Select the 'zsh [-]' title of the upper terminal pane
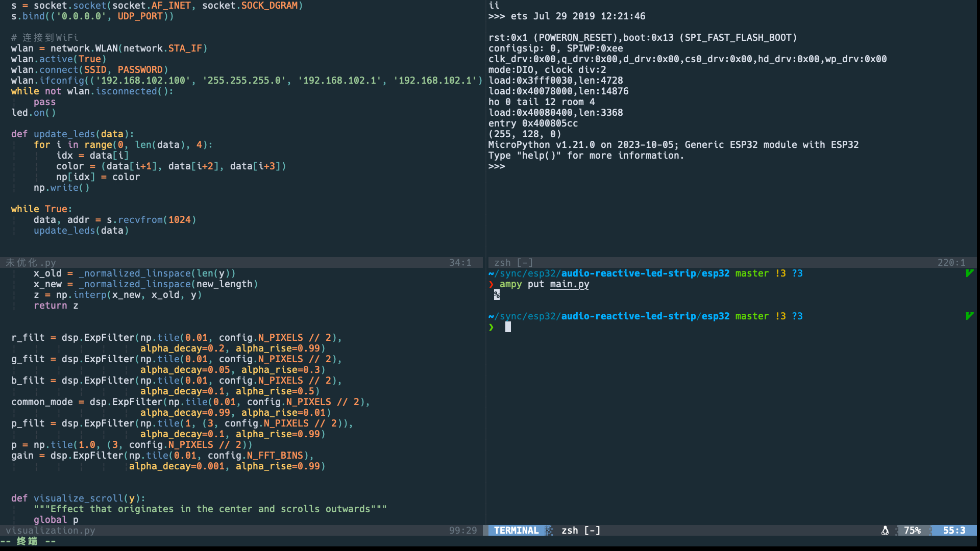This screenshot has height=551, width=980. pyautogui.click(x=513, y=263)
